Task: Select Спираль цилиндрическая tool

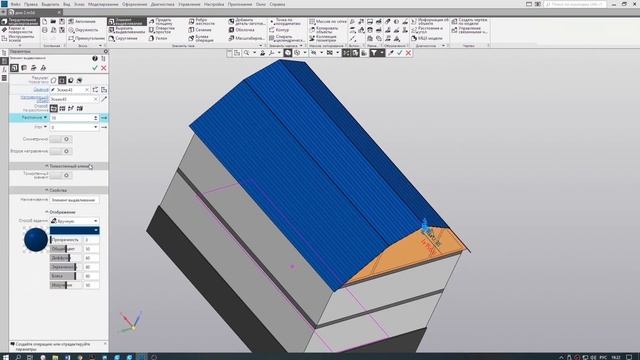Action: (287, 38)
